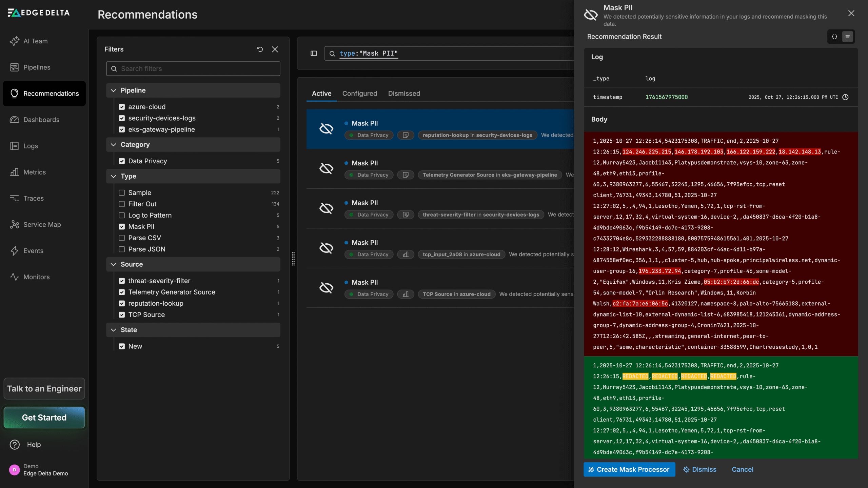Click the Create Mask Processor button
The height and width of the screenshot is (488, 868).
(629, 469)
